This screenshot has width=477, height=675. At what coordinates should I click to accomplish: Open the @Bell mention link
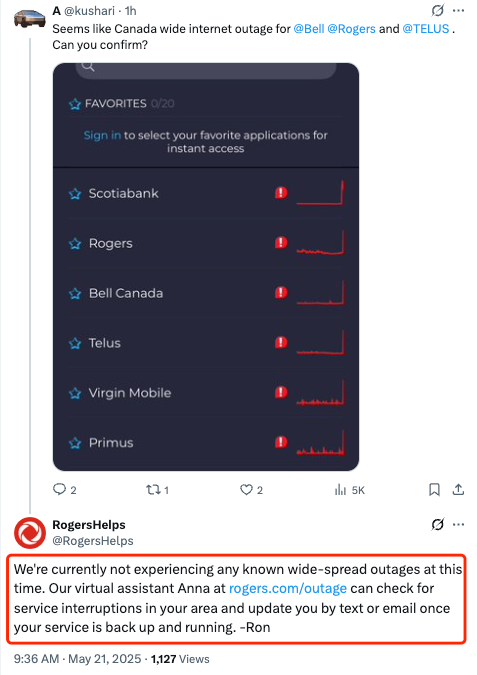(309, 29)
